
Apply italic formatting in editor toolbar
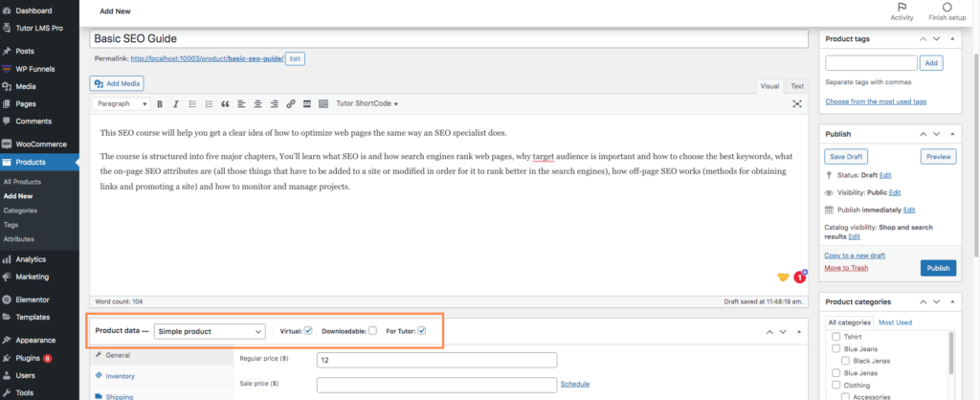(176, 103)
